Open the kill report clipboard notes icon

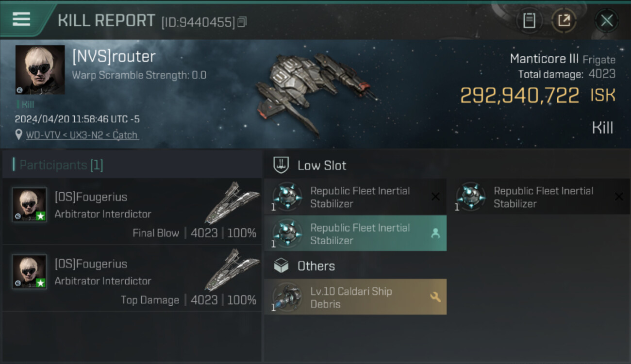tap(529, 20)
